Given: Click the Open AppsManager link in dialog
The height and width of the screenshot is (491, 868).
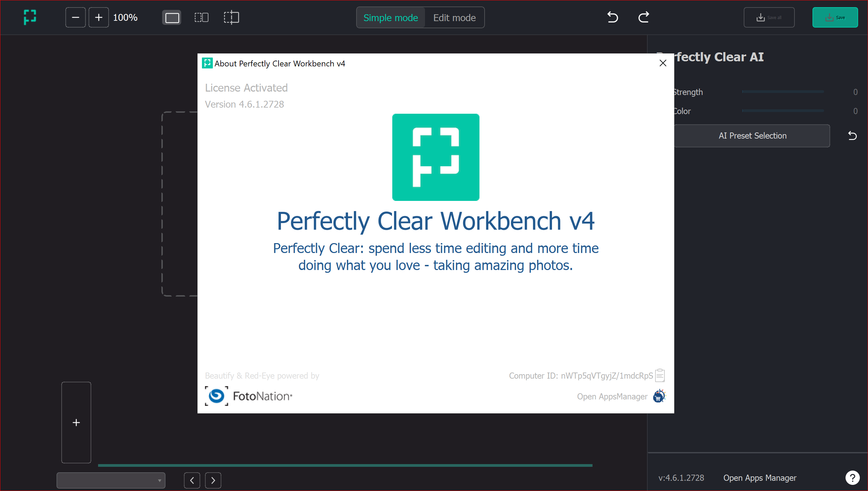Looking at the screenshot, I should click(x=612, y=397).
